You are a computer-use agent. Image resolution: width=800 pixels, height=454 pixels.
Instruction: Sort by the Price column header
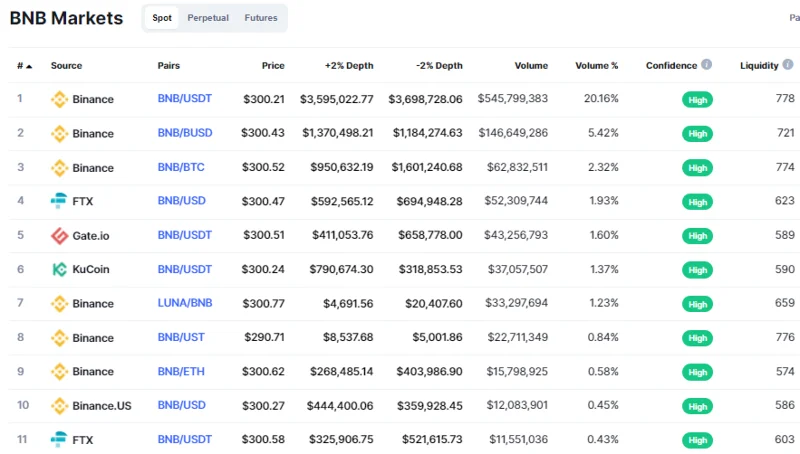[x=273, y=65]
